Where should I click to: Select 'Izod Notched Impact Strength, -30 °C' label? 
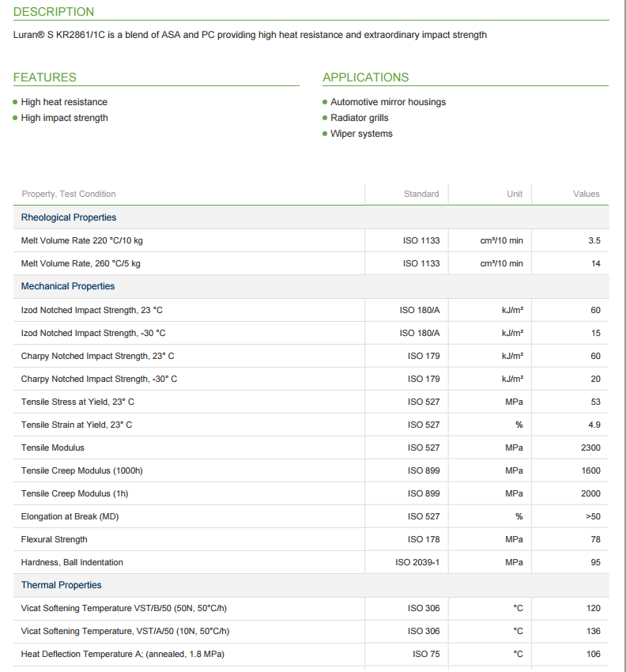(93, 333)
